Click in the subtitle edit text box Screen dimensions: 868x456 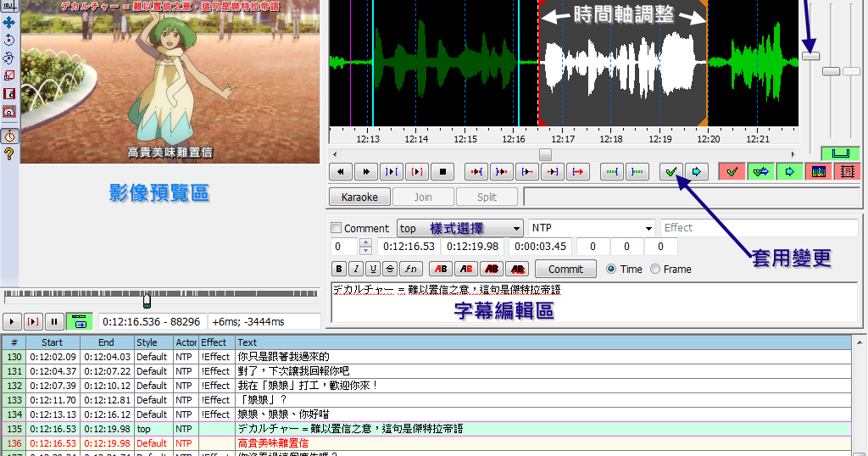pos(594,302)
